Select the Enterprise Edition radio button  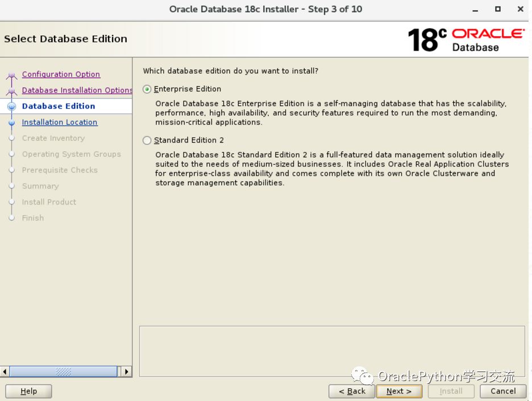(147, 89)
